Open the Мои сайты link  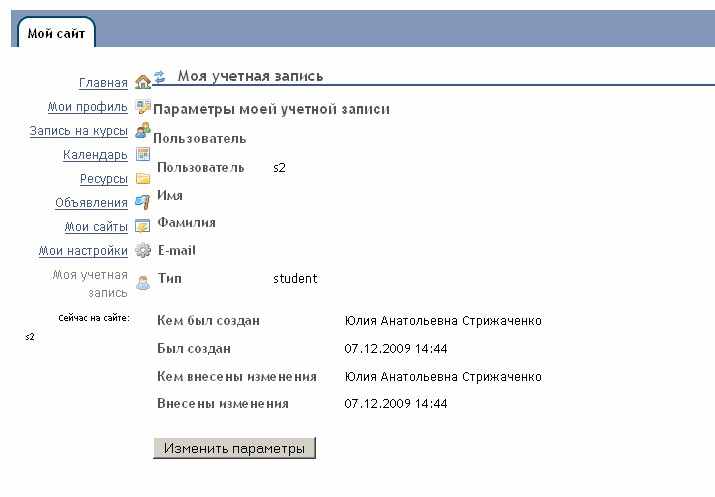click(96, 227)
